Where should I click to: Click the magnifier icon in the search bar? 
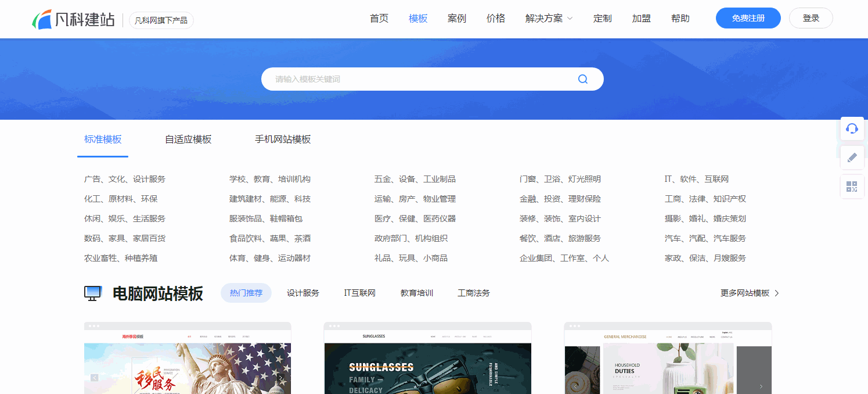coord(582,78)
